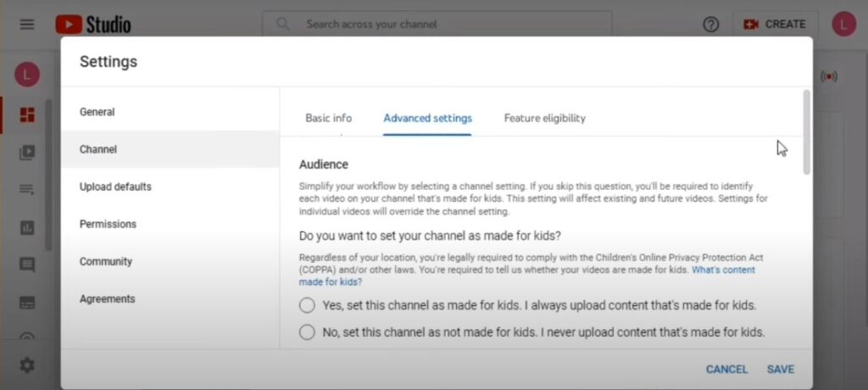Switch to the Feature eligibility tab
The width and height of the screenshot is (868, 390).
point(545,118)
